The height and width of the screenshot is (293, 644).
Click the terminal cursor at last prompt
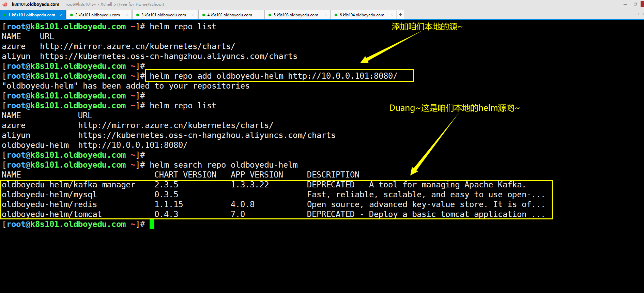click(x=152, y=224)
